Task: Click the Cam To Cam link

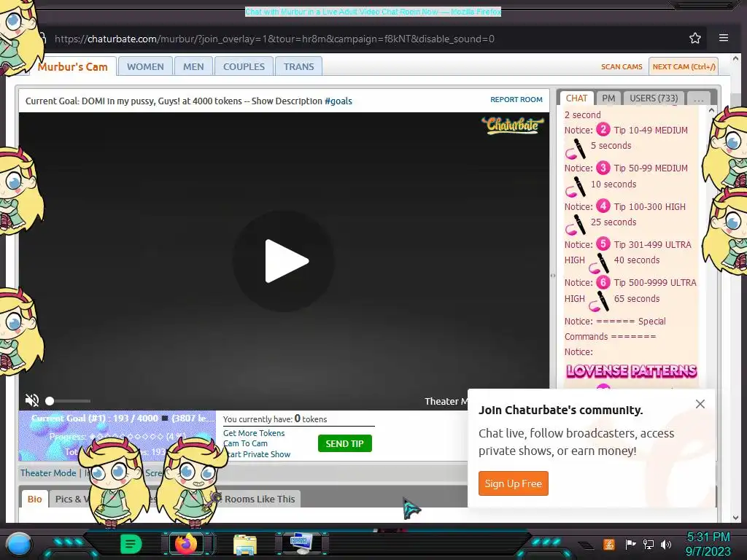Action: (245, 443)
